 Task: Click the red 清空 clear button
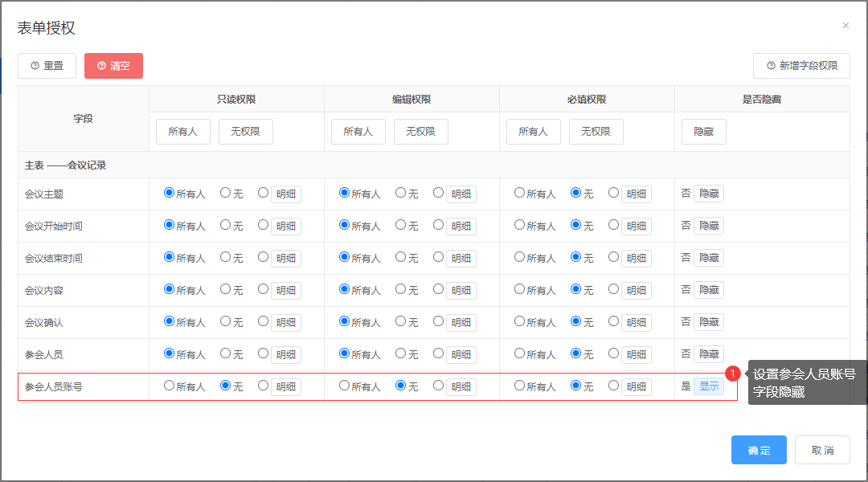coord(113,66)
